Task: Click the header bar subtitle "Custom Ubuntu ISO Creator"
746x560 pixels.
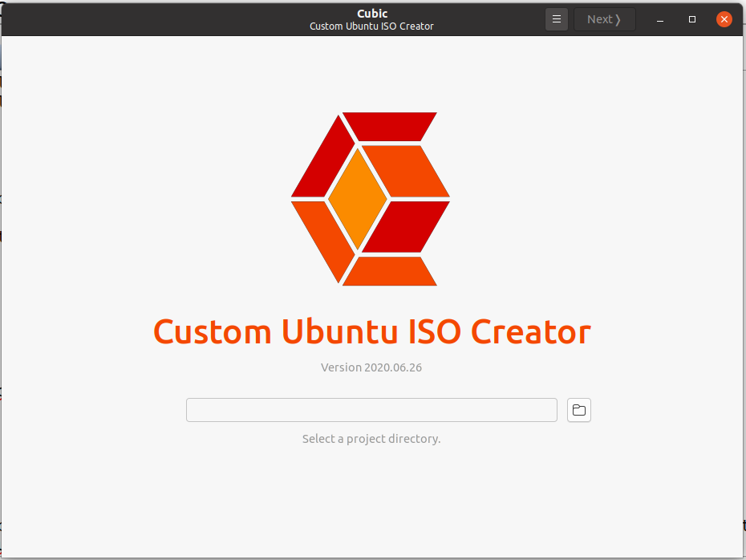Action: [x=371, y=26]
